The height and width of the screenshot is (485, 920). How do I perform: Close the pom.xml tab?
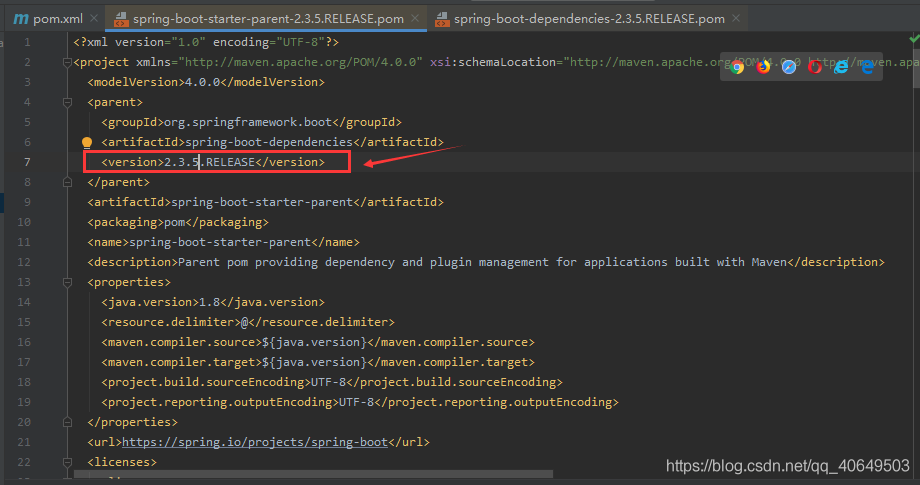click(94, 19)
